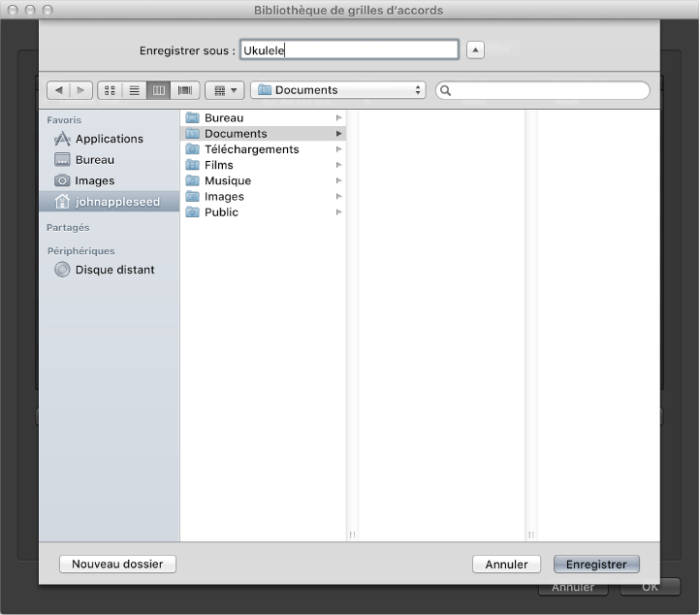Open the item arrangement dropdown

pos(225,90)
